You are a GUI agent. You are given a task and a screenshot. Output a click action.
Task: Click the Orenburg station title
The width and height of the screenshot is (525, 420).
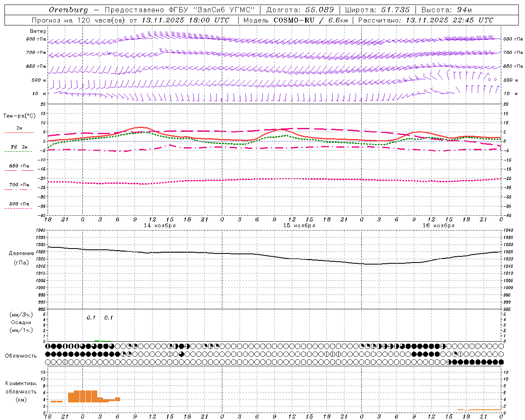pos(68,10)
